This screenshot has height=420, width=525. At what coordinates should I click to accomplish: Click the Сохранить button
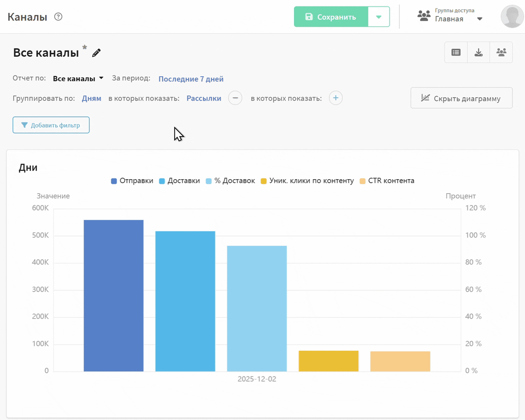pos(331,17)
